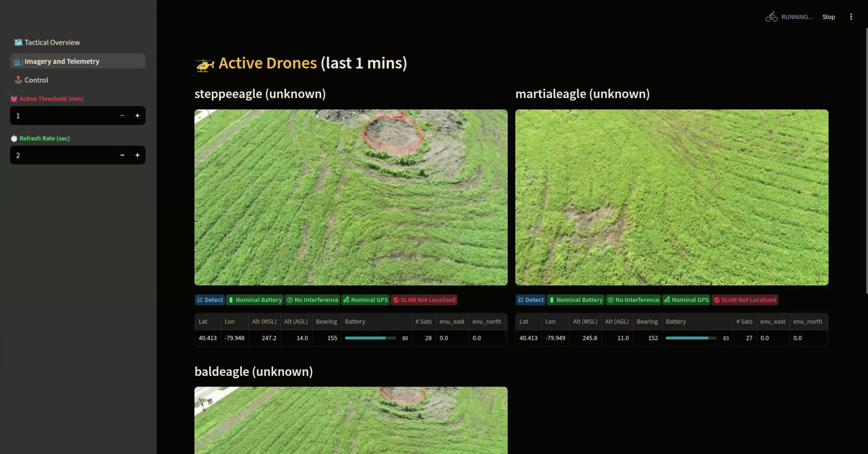Select Imagery and Telemetry page
Screen dimensions: 868x454
coord(62,61)
